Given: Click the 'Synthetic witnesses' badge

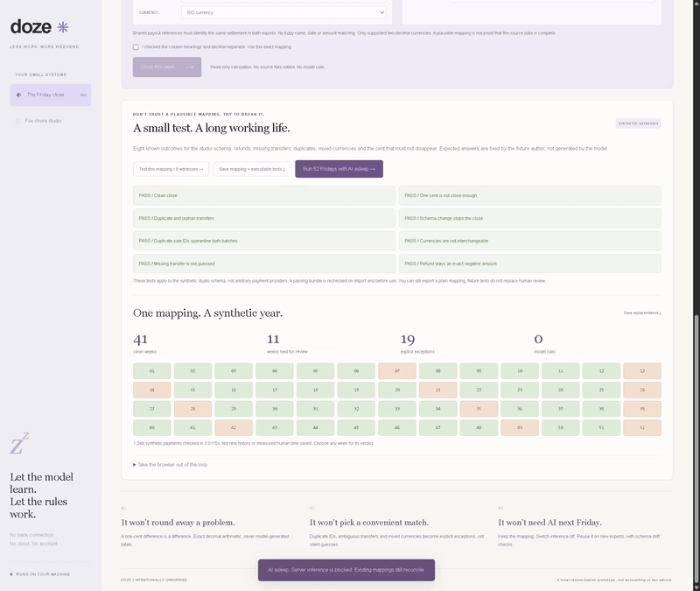Looking at the screenshot, I should 639,123.
